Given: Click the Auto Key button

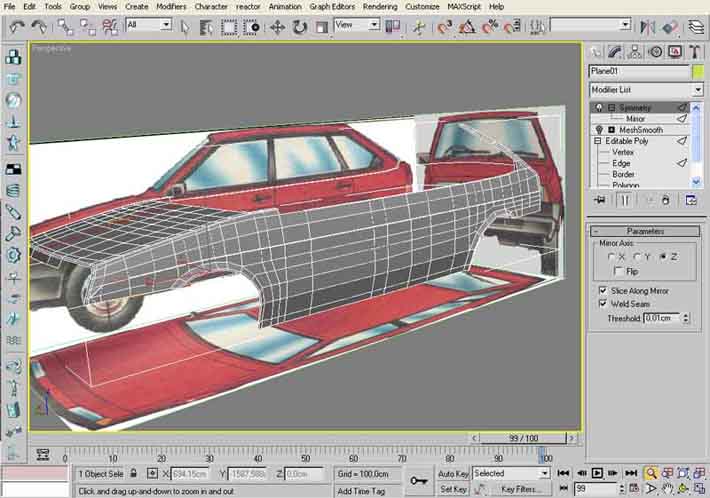Looking at the screenshot, I should [452, 473].
